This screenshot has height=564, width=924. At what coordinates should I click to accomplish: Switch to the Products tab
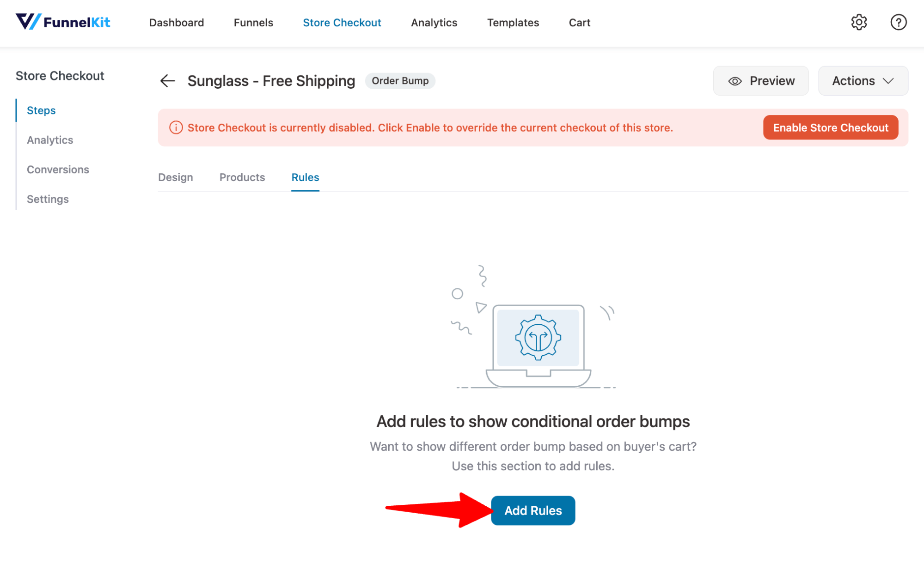tap(243, 177)
